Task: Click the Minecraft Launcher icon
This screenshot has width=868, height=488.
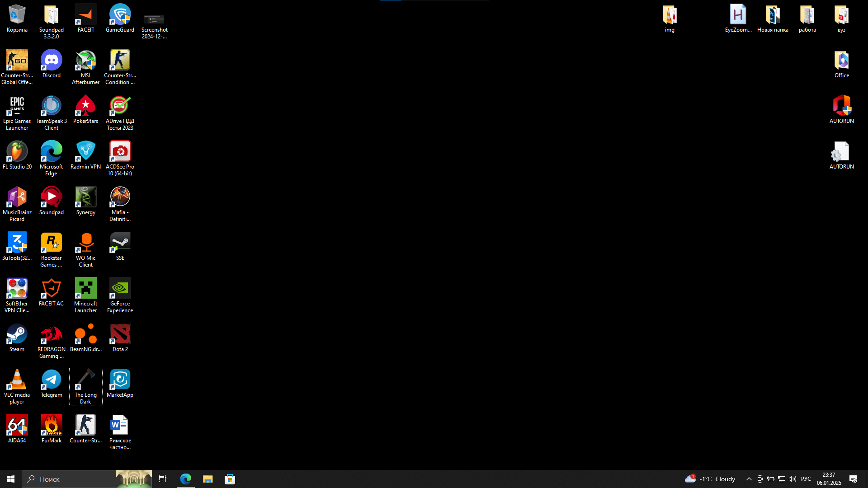Action: point(86,289)
